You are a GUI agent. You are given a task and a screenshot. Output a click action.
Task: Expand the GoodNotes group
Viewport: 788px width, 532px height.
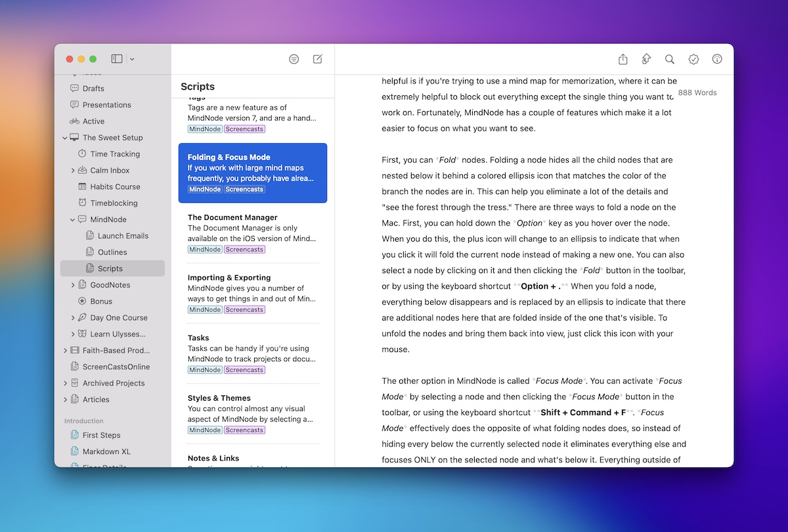(x=73, y=285)
